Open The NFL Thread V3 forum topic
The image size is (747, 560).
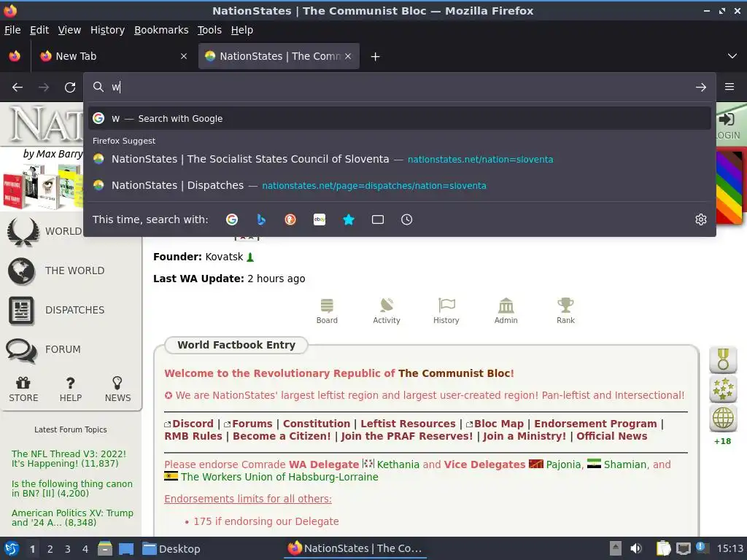69,459
